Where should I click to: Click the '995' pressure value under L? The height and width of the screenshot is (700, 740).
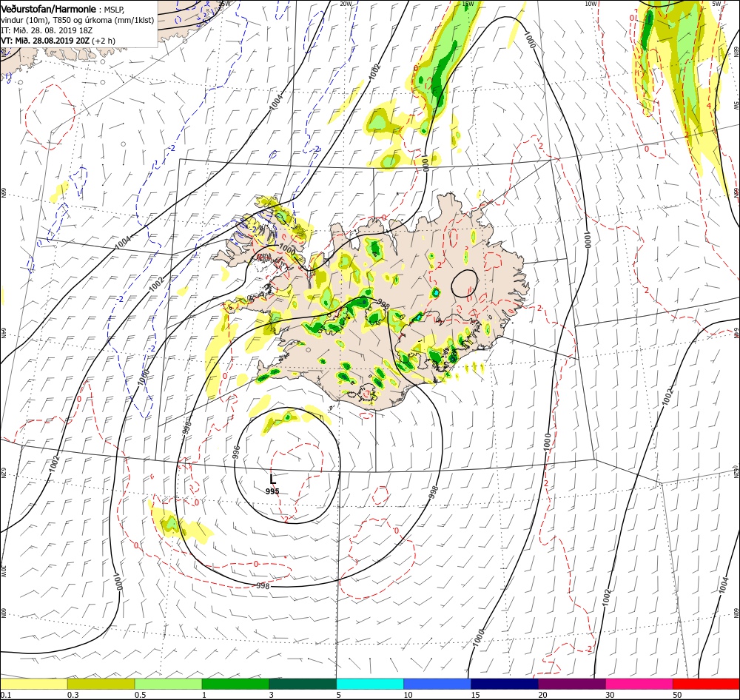point(272,491)
